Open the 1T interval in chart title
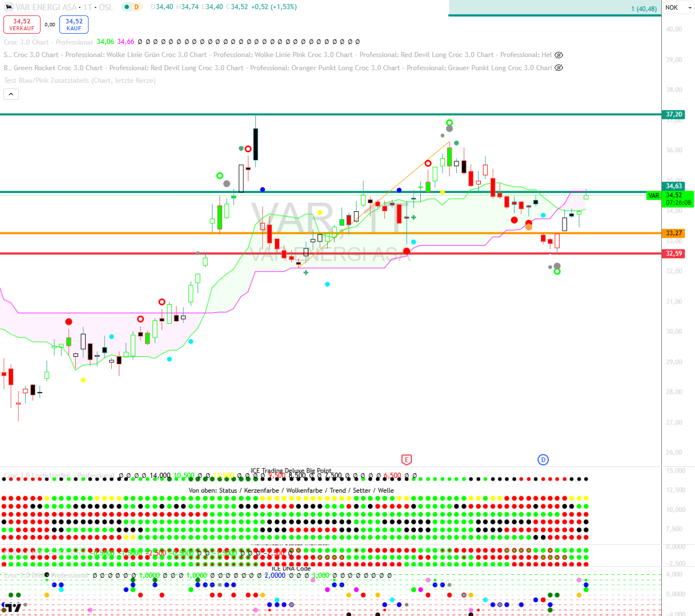The height and width of the screenshot is (616, 695). (x=87, y=7)
